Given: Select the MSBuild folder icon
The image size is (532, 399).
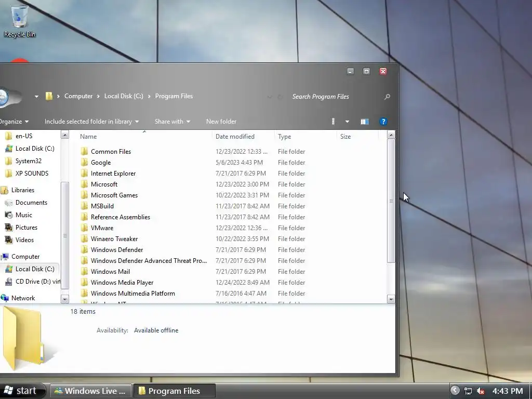Looking at the screenshot, I should point(85,206).
